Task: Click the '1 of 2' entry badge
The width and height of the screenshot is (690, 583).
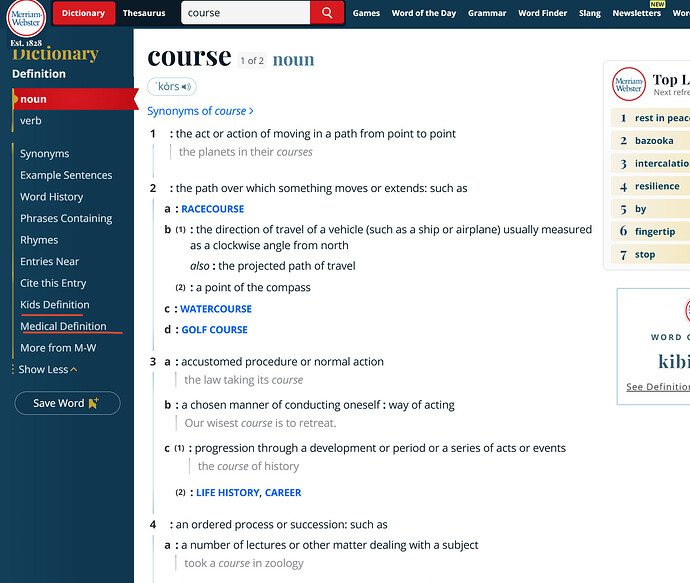Action: click(x=252, y=61)
